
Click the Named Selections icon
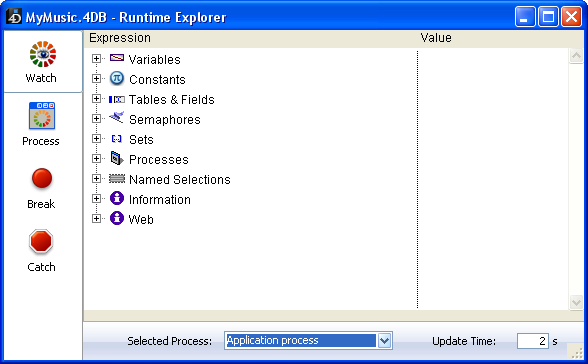pos(117,178)
